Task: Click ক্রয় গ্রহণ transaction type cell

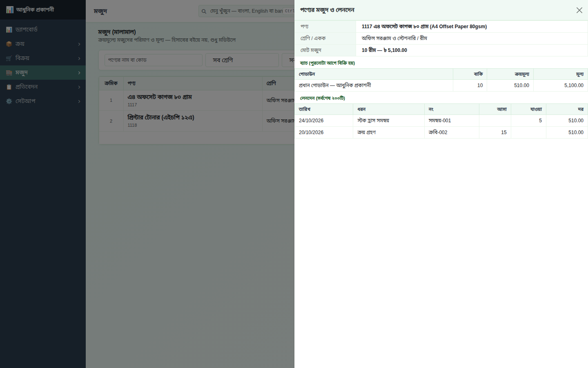Action: click(x=388, y=132)
